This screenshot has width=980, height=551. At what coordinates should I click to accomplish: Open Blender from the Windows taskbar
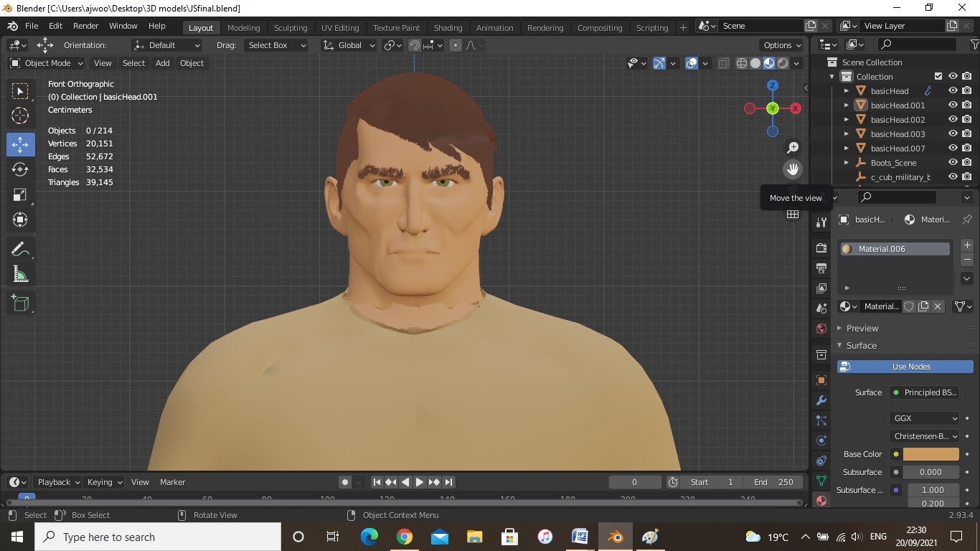615,537
